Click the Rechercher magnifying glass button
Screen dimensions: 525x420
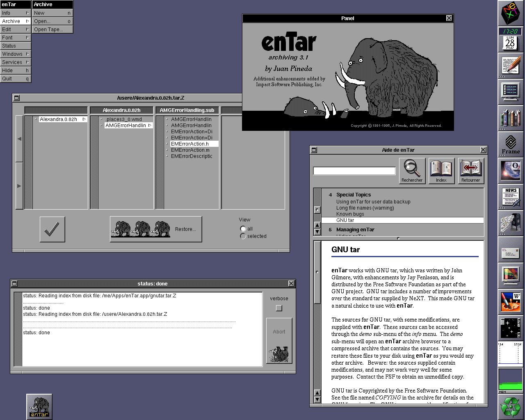(412, 171)
